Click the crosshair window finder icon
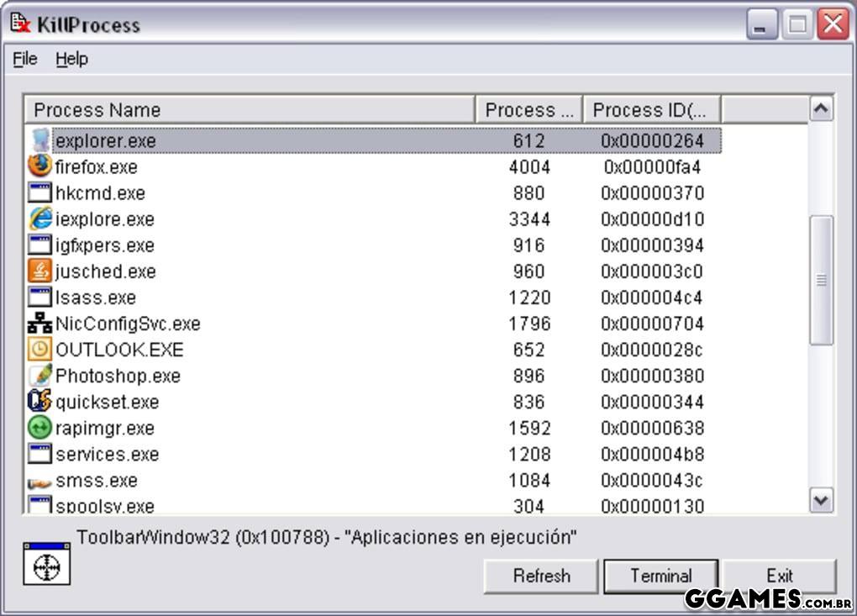This screenshot has height=616, width=857. click(46, 564)
